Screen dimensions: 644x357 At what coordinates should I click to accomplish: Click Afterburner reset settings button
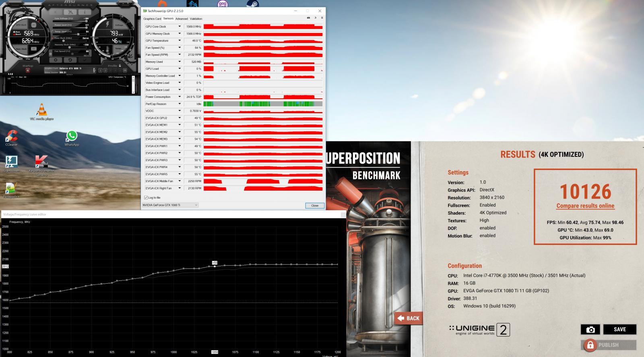pos(70,60)
